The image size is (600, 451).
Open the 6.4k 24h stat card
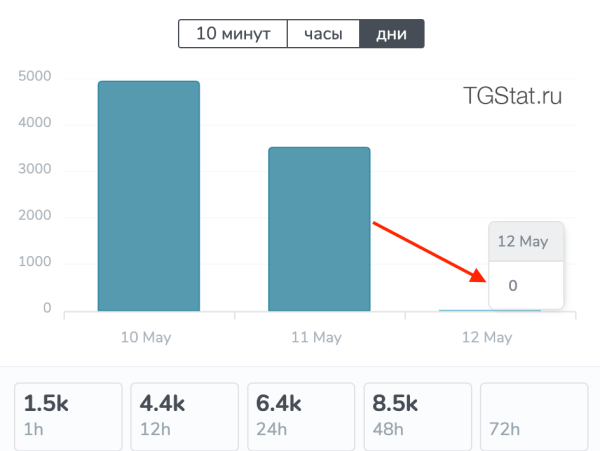301,416
